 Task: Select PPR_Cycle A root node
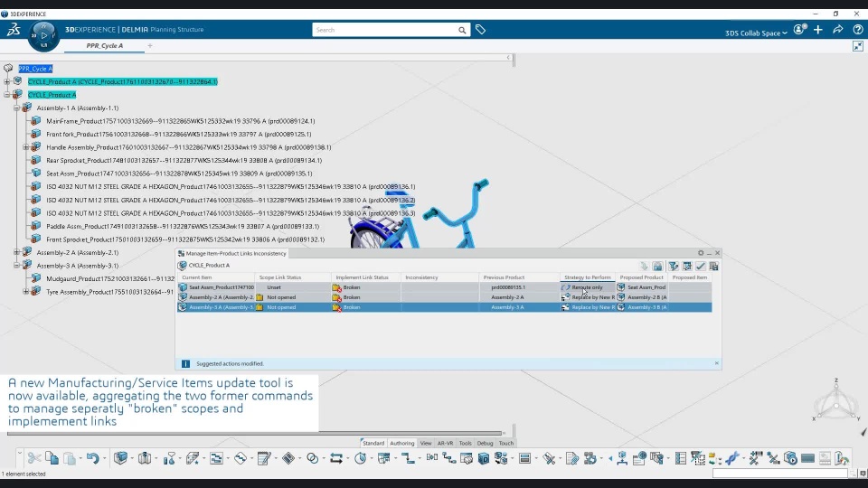coord(35,69)
